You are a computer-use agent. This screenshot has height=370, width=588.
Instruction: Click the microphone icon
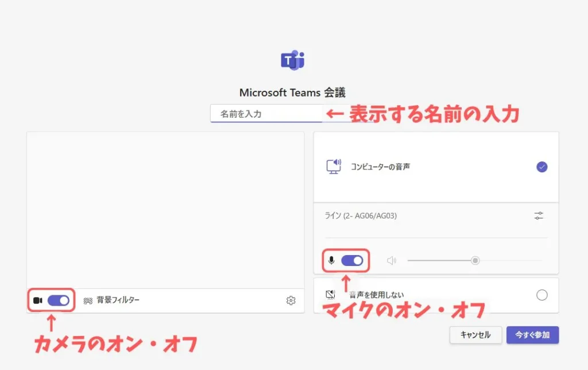(x=331, y=260)
